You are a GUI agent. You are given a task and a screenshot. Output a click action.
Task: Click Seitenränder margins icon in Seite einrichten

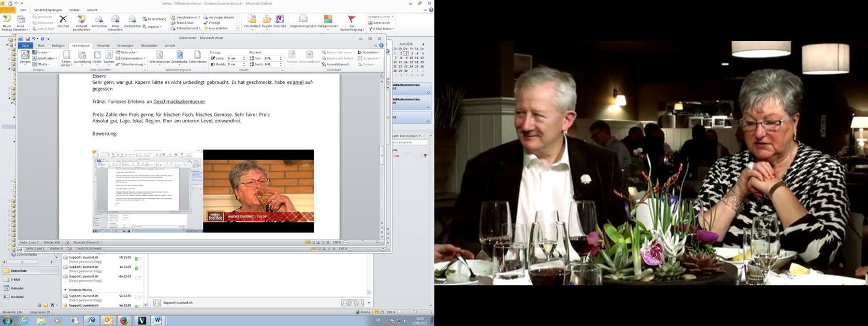click(66, 59)
